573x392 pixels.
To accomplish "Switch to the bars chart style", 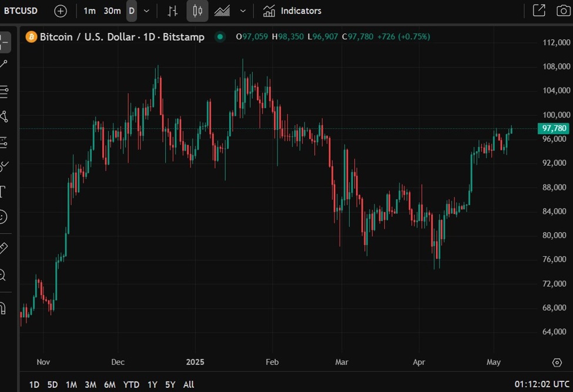I will click(172, 11).
